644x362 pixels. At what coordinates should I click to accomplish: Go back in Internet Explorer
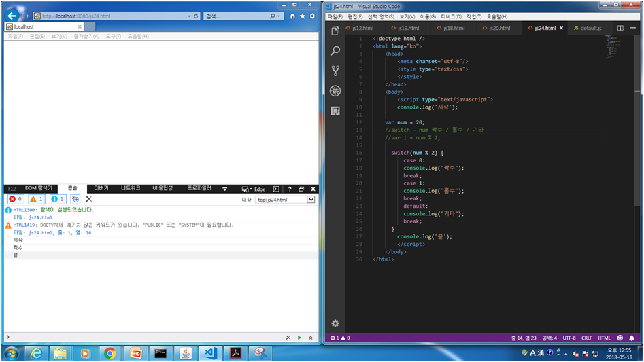(x=12, y=16)
